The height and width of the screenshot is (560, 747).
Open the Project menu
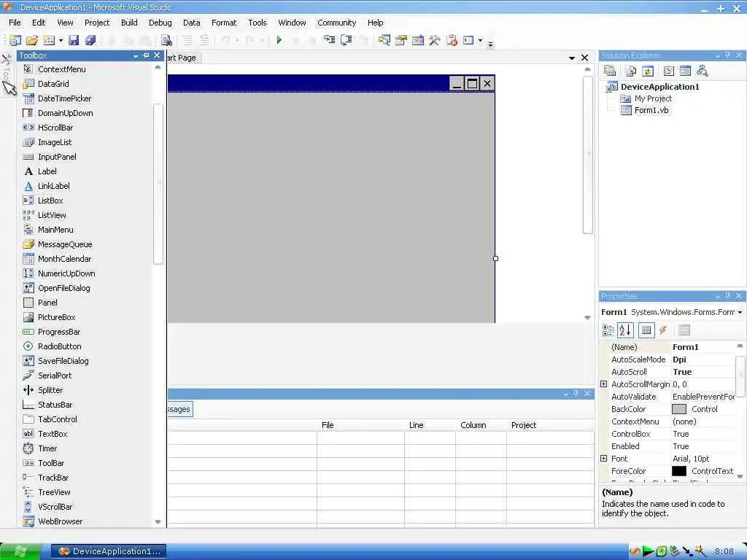pyautogui.click(x=97, y=23)
